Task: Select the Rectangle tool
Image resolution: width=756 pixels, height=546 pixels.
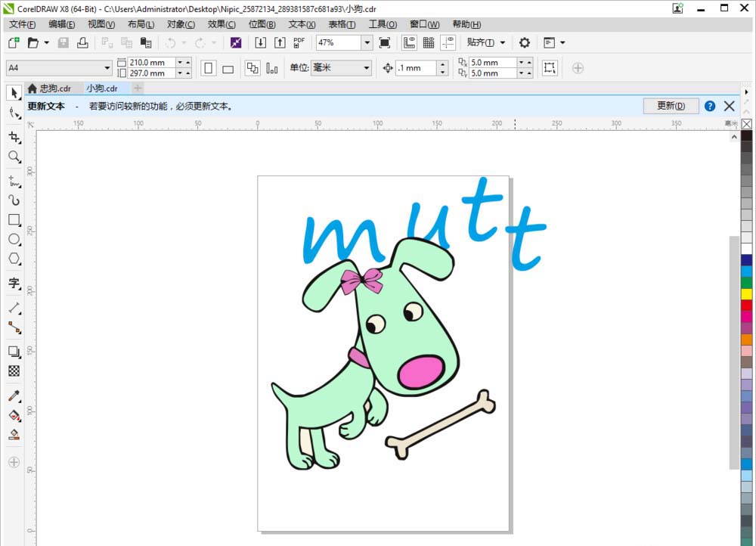Action: tap(14, 220)
